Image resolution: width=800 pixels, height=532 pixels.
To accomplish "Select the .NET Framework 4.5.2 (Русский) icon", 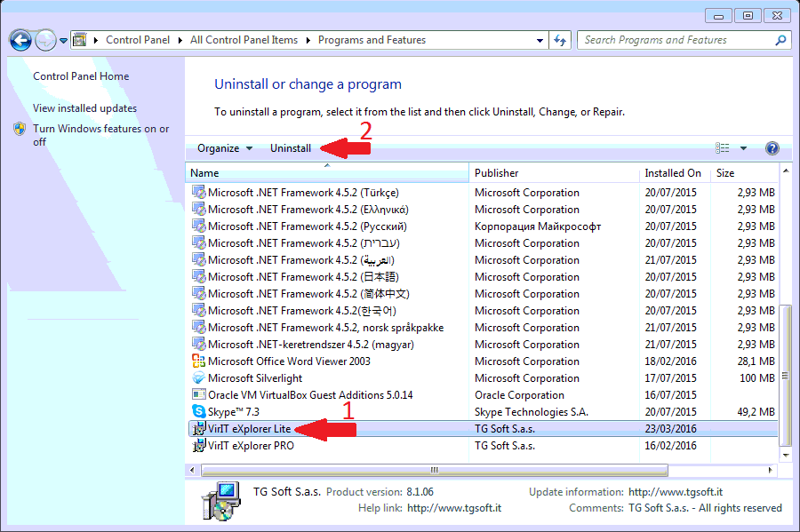I will coord(198,226).
